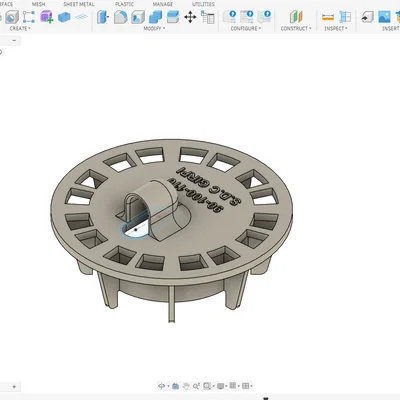Click the Measure ruler icon

click(x=328, y=17)
